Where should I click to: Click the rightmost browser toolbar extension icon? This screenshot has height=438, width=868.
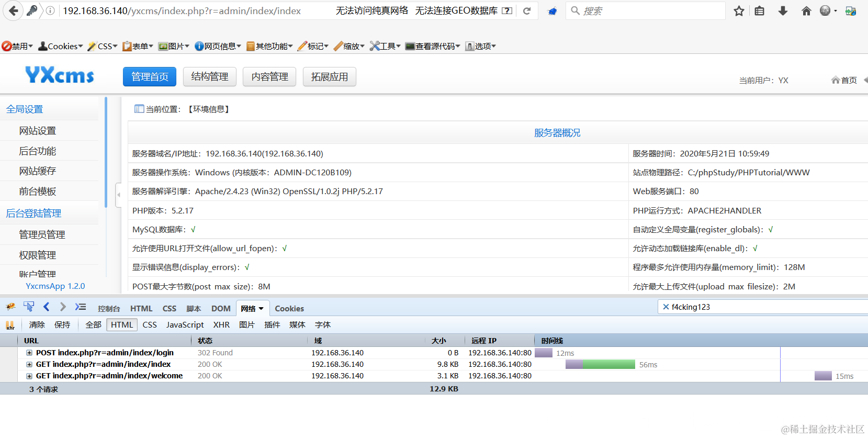point(851,10)
